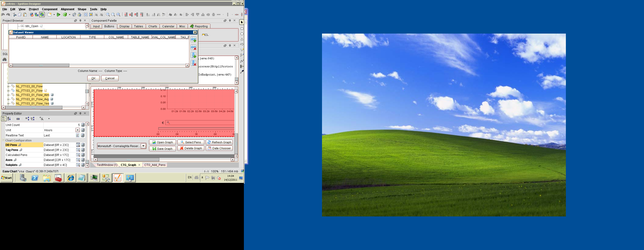The height and width of the screenshot is (250, 644).
Task: Select the arrow selection tool
Action: coord(242,22)
